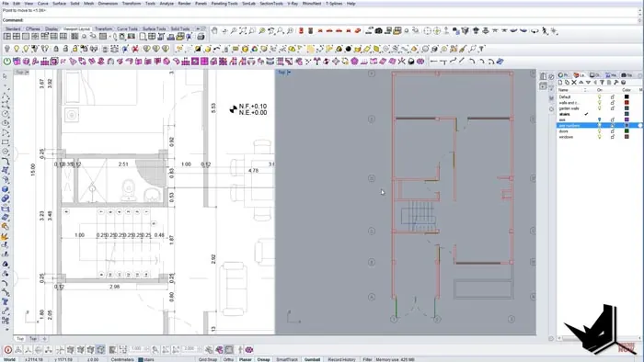Switch to the Solid Tools toolbar tab
The image size is (644, 362).
[x=180, y=28]
